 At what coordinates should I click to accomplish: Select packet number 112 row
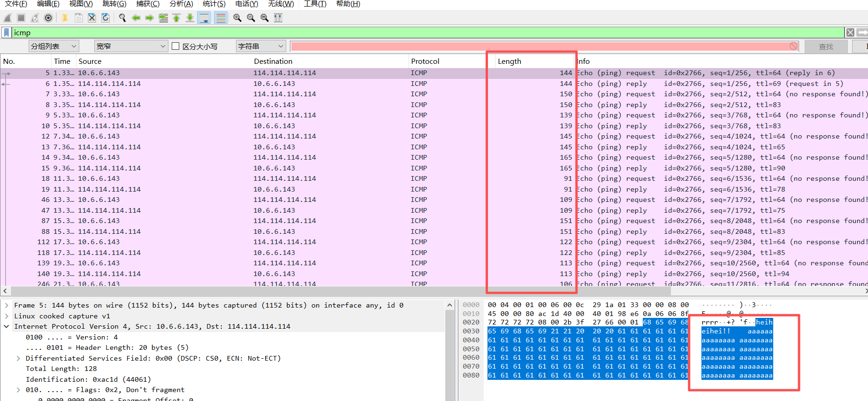[434, 242]
